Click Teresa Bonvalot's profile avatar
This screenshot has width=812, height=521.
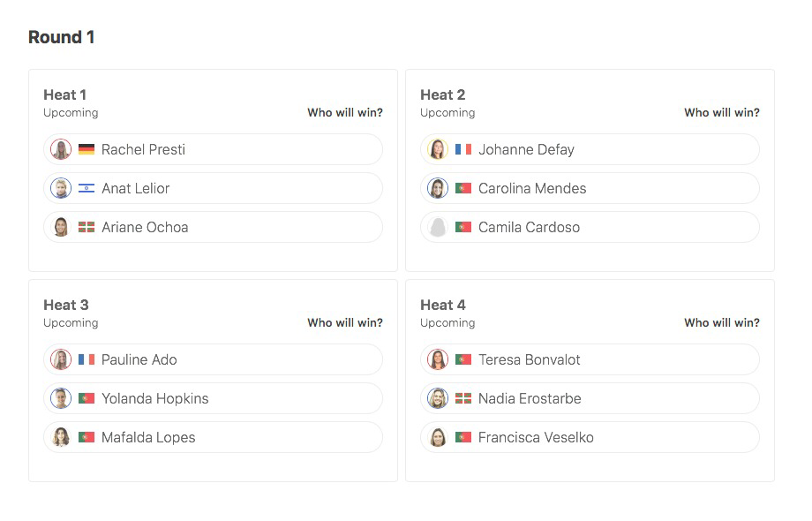[438, 360]
